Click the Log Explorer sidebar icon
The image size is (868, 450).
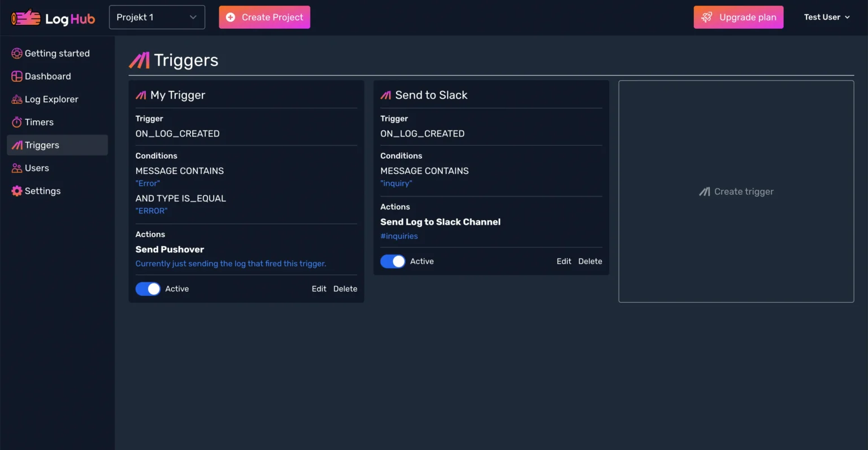[x=17, y=99]
